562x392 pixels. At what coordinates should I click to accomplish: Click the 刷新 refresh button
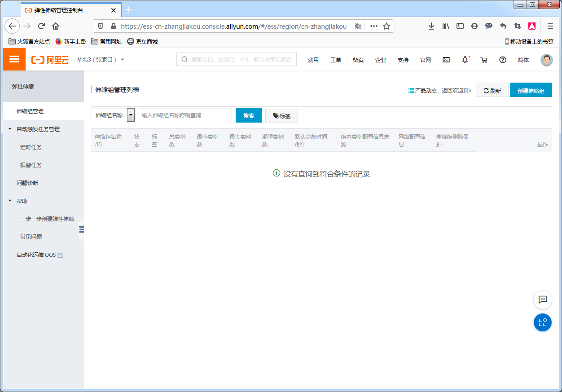pyautogui.click(x=492, y=90)
